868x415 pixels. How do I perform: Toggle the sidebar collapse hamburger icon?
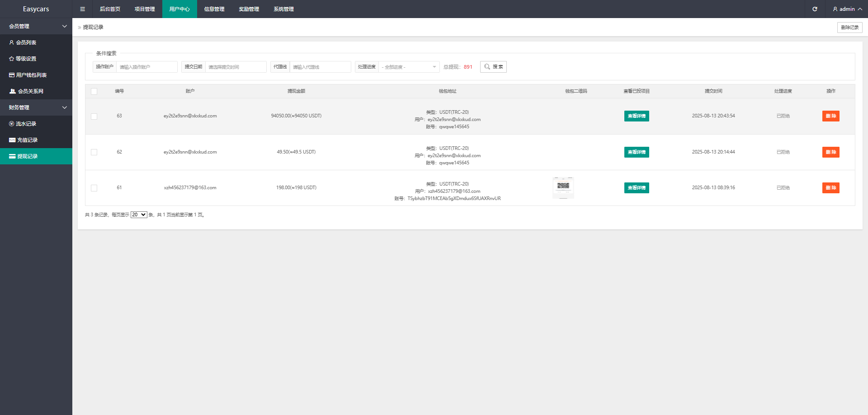click(x=82, y=9)
